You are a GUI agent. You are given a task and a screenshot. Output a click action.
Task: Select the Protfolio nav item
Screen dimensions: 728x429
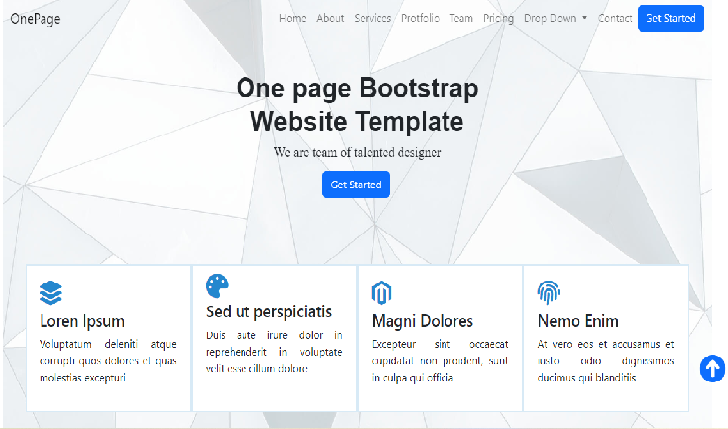click(420, 18)
